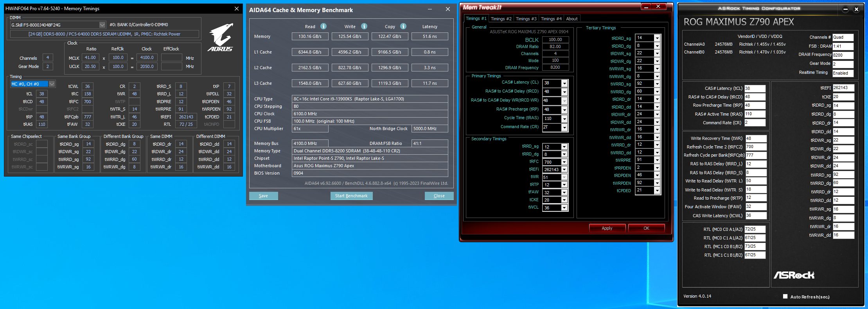The height and width of the screenshot is (309, 868).
Task: Click the tREFI 262143 value in HWiNFO64
Action: pos(186,117)
